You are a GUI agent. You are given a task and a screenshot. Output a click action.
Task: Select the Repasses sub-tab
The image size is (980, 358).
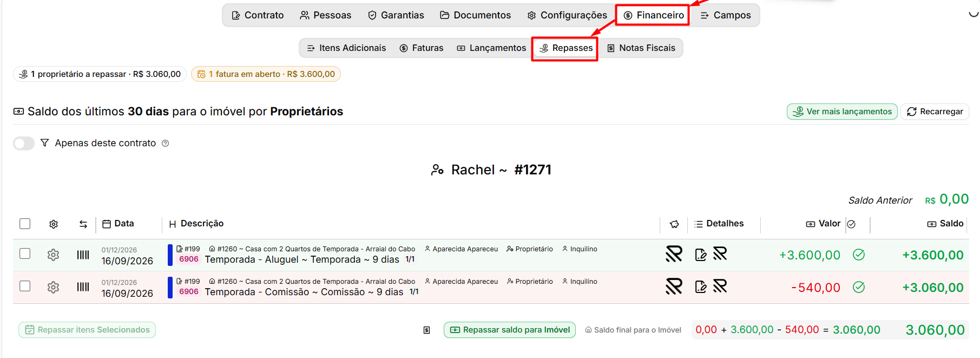[566, 48]
